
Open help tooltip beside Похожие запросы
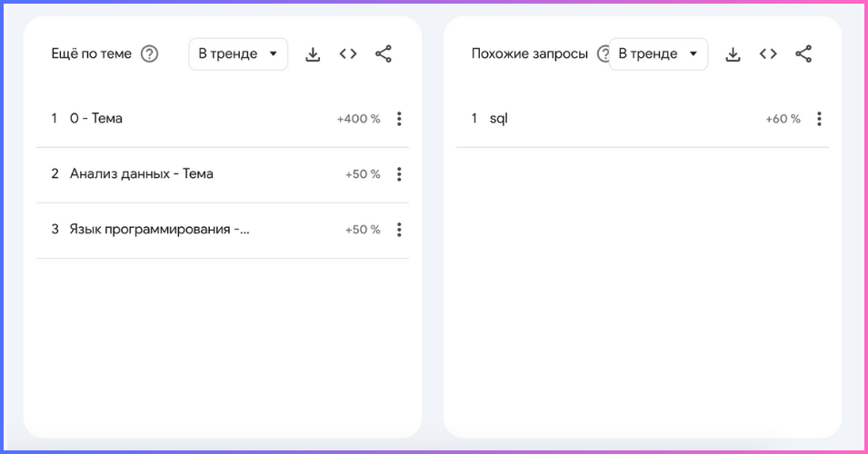[x=603, y=54]
